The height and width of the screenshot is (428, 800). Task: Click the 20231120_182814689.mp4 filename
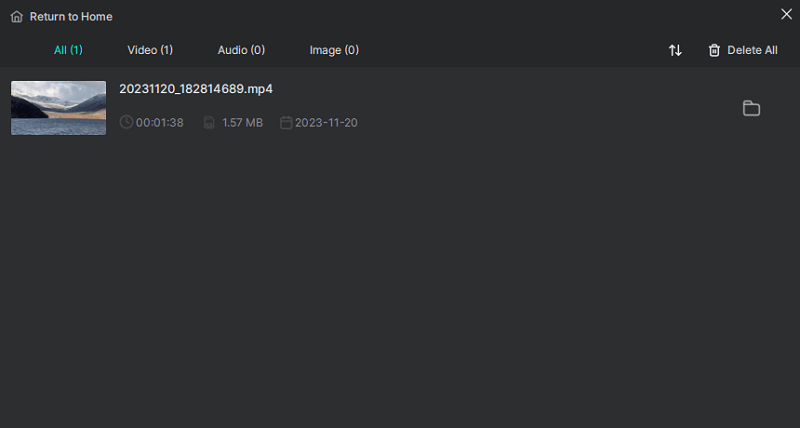196,89
